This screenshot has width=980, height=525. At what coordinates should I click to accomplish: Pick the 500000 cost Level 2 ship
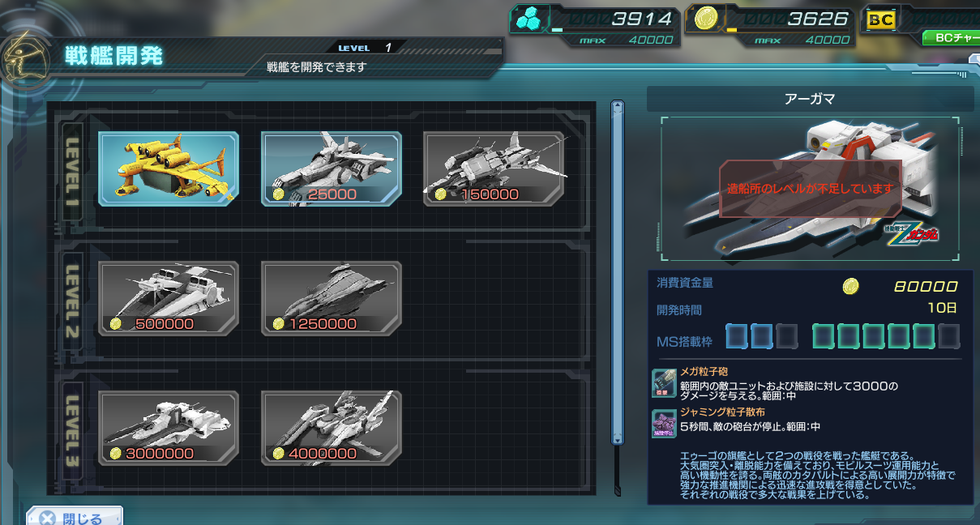(169, 297)
